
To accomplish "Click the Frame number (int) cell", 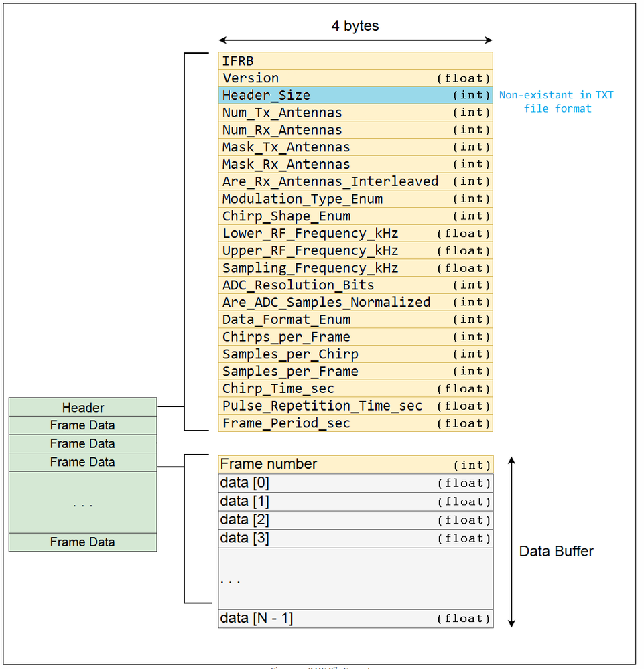I will point(355,463).
